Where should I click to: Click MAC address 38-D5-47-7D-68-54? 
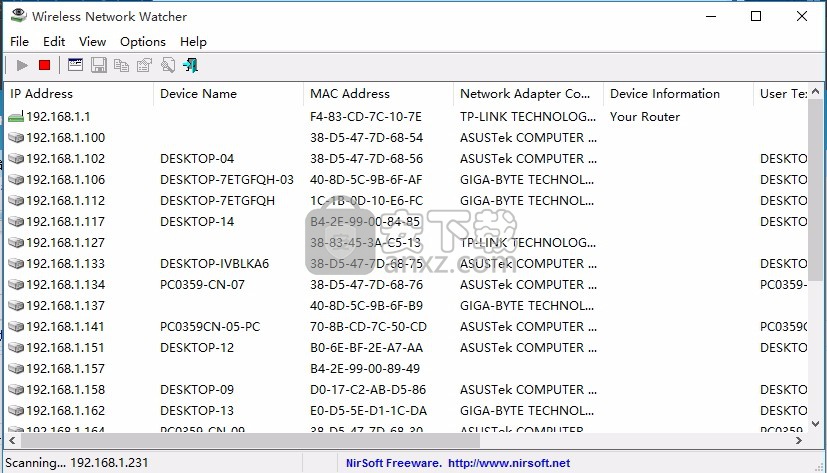click(x=366, y=138)
